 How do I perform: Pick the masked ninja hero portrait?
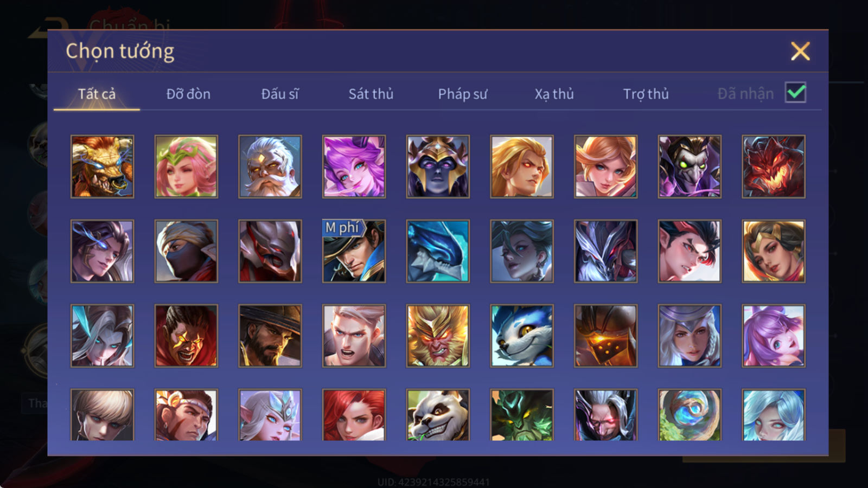tap(186, 251)
